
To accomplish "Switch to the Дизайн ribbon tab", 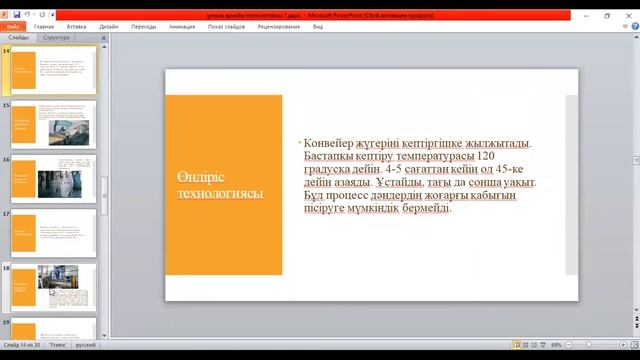I will tap(109, 27).
